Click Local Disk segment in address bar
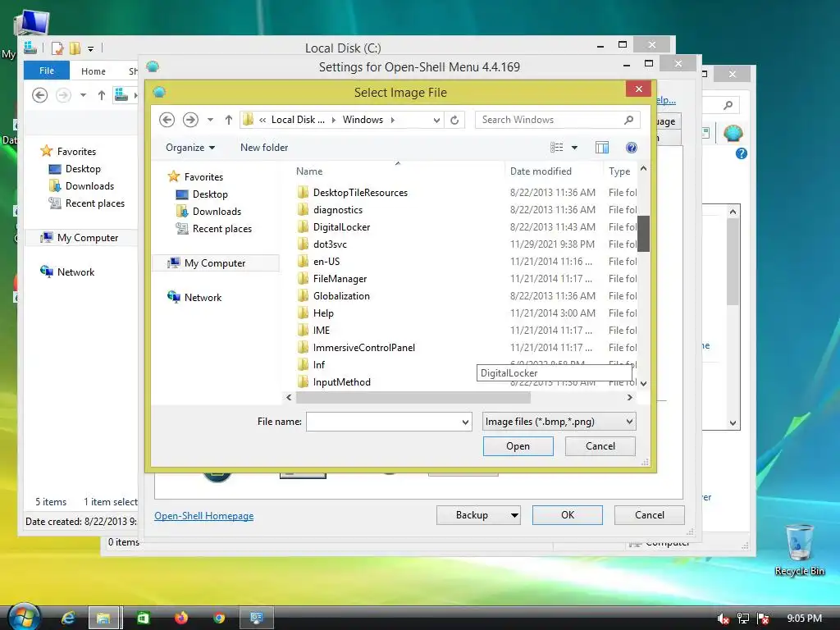Viewport: 840px width, 630px height. click(x=298, y=120)
